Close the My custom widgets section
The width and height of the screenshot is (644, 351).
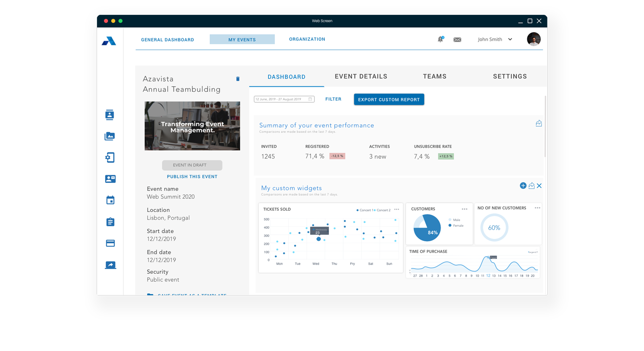(x=539, y=185)
